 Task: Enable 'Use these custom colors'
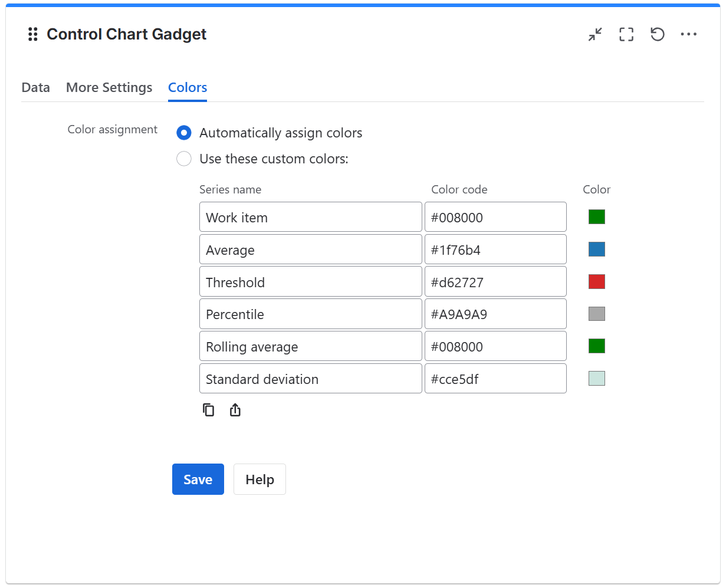point(183,159)
